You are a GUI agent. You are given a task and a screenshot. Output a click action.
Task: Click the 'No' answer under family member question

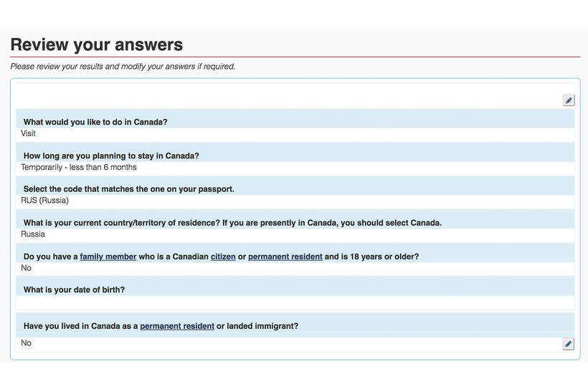[26, 268]
